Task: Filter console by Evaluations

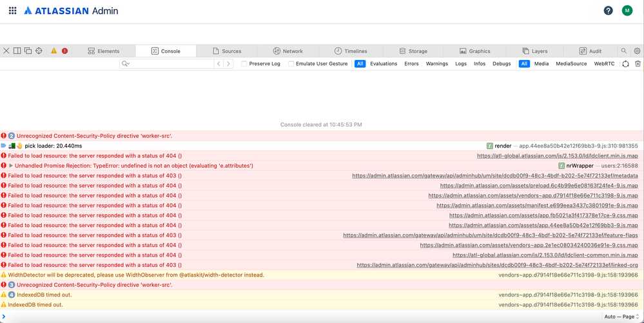Action: click(384, 64)
